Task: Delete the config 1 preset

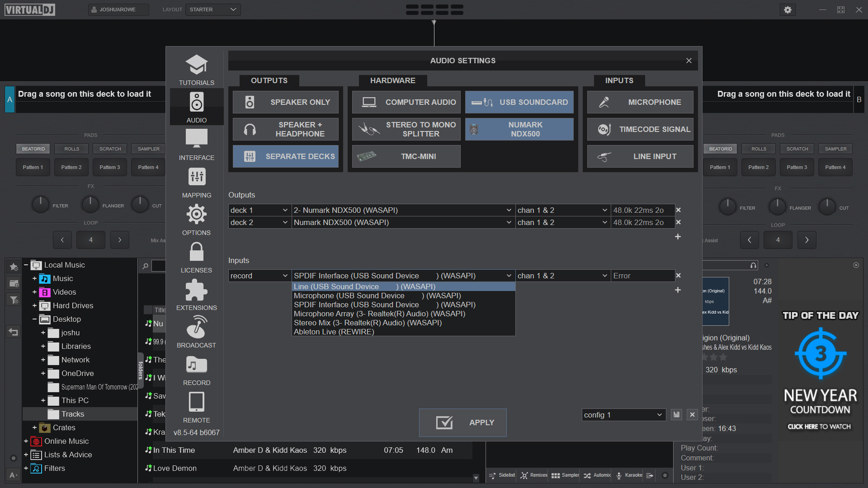Action: pos(692,415)
